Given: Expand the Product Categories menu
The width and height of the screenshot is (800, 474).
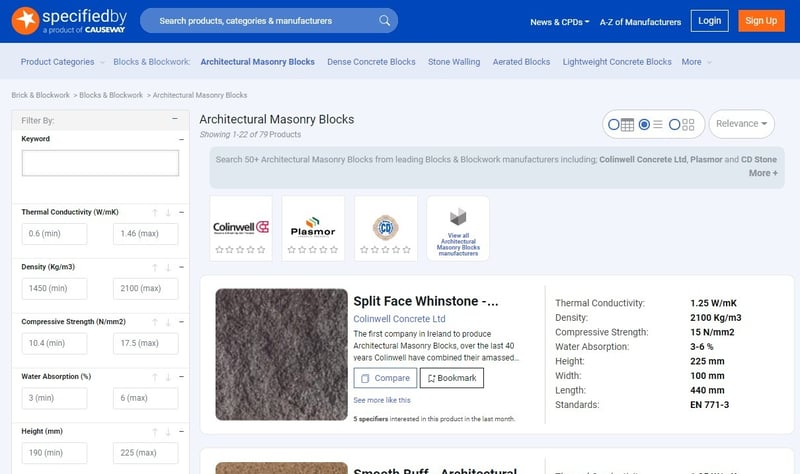Looking at the screenshot, I should [x=62, y=62].
